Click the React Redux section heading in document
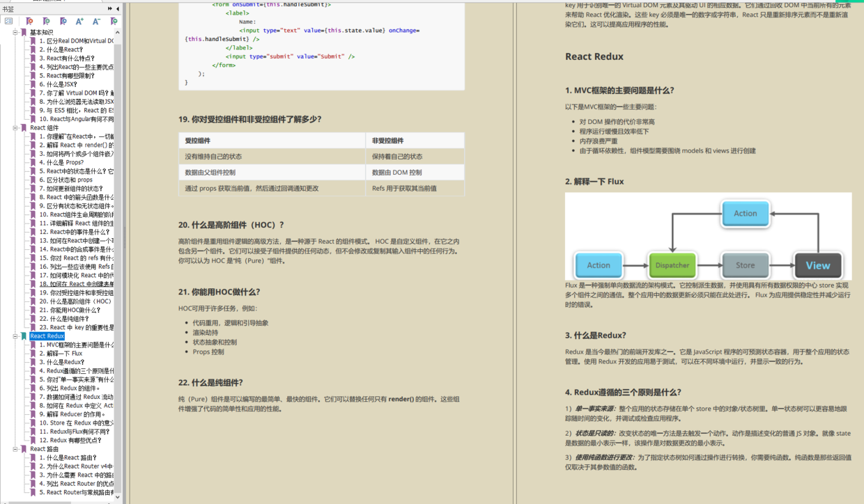Image resolution: width=864 pixels, height=504 pixels. (594, 56)
